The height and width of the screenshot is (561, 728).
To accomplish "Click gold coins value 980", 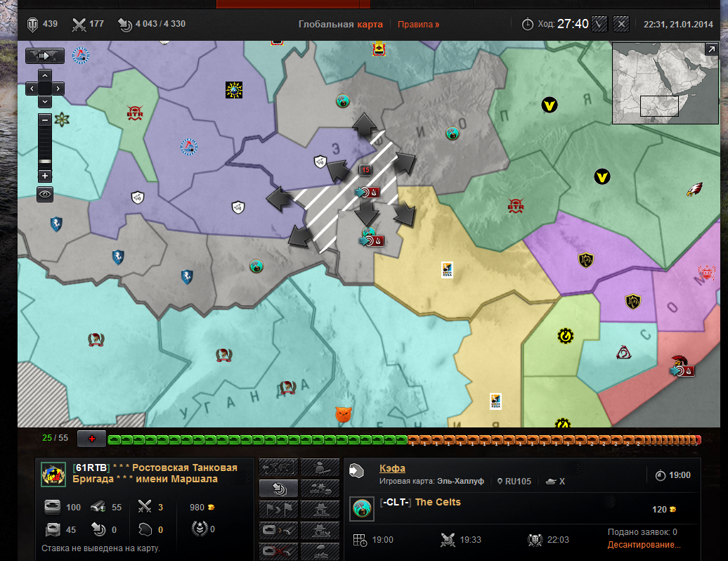I will click(x=202, y=507).
